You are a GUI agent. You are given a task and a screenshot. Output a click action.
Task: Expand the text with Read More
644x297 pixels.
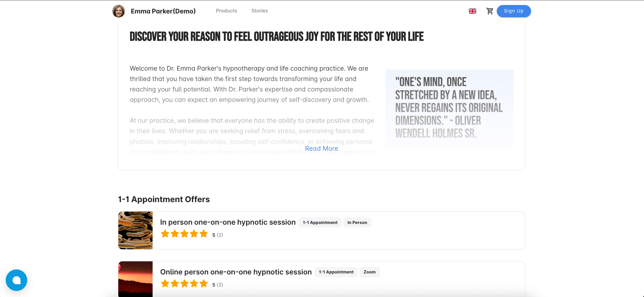click(x=321, y=149)
